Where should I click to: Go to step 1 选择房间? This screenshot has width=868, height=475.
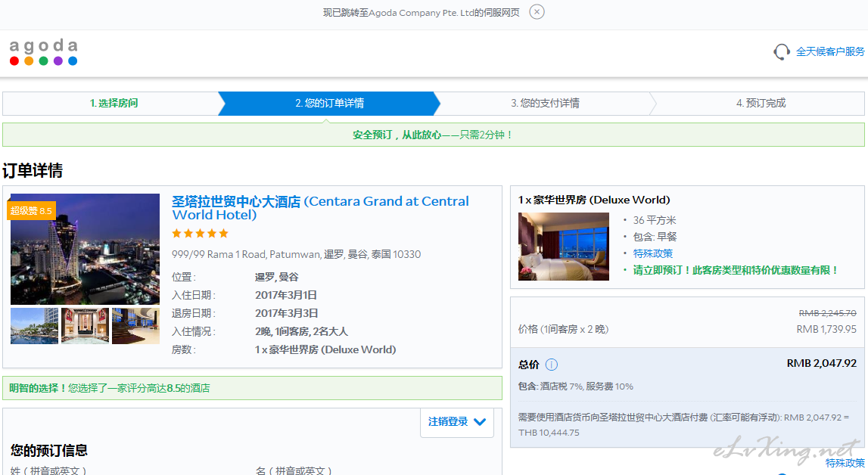(114, 104)
